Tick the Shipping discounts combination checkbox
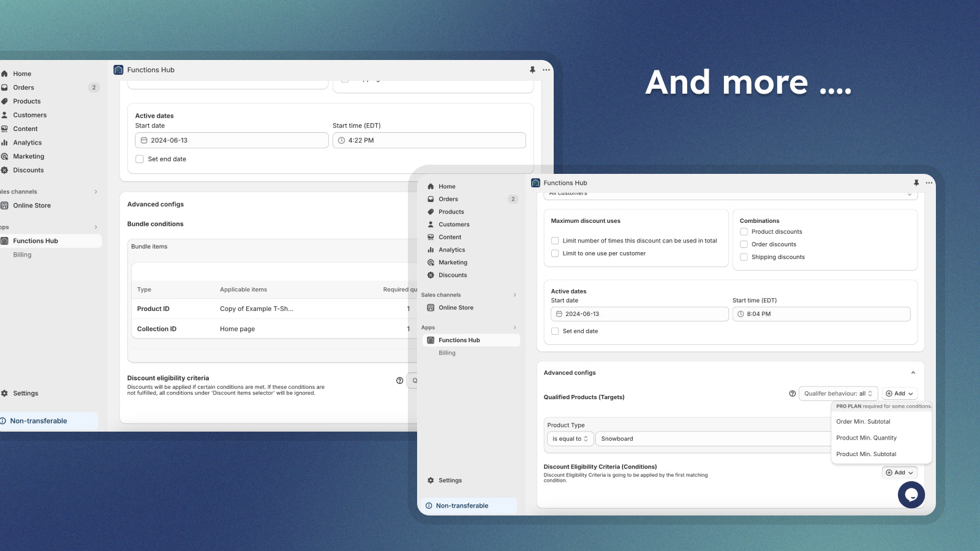The image size is (980, 551). point(744,257)
